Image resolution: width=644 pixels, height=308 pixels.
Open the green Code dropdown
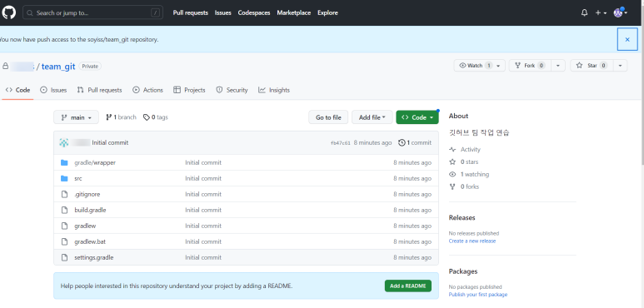pyautogui.click(x=417, y=117)
